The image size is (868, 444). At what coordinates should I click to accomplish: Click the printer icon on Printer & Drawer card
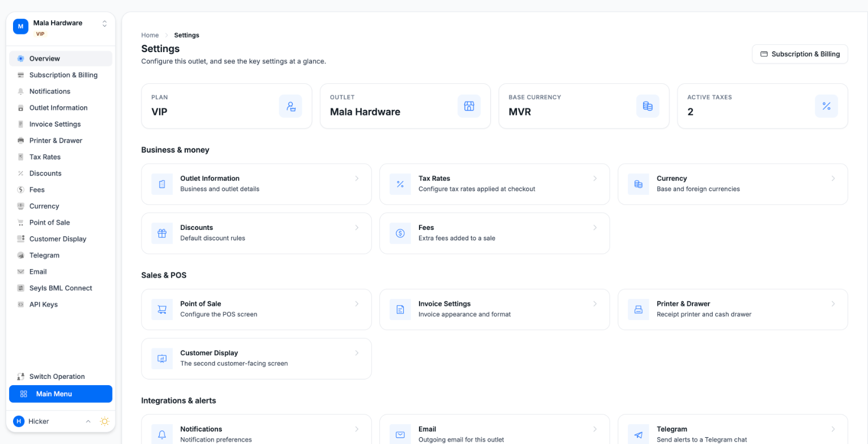coord(639,309)
